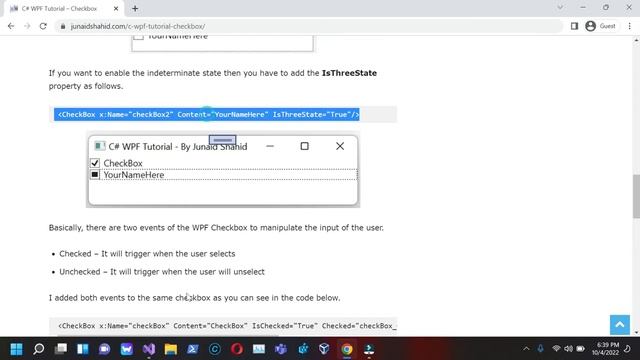640x360 pixels.
Task: Open Task View from taskbar
Action: click(x=61, y=349)
